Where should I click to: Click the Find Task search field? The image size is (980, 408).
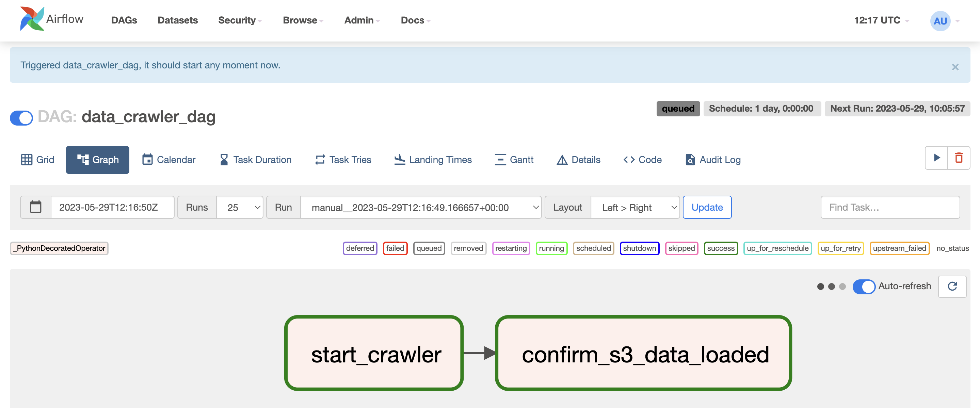890,207
